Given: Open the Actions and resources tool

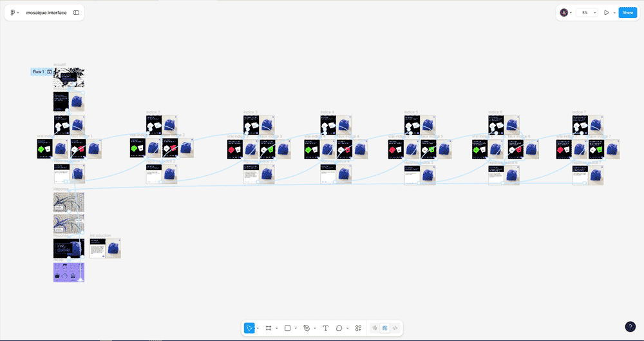Looking at the screenshot, I should (358, 328).
